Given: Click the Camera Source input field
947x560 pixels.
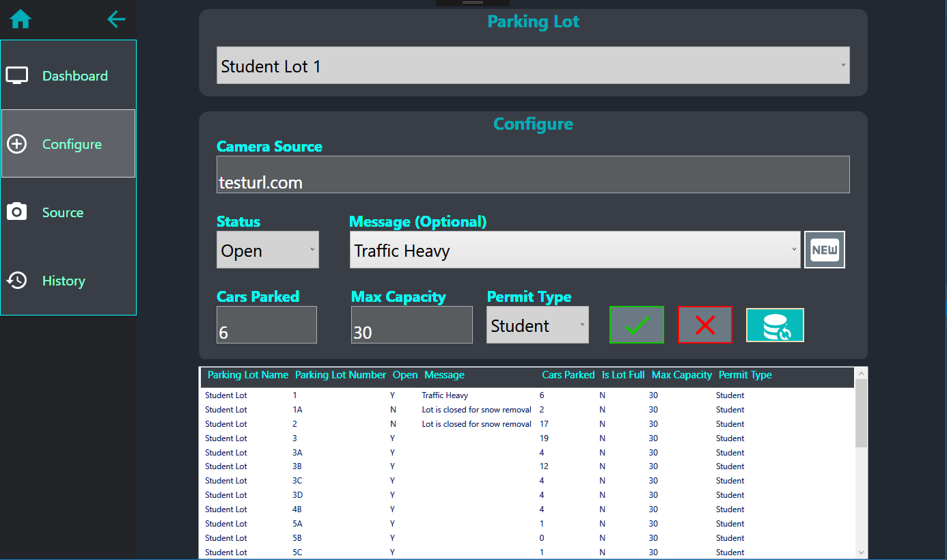Looking at the screenshot, I should [533, 174].
